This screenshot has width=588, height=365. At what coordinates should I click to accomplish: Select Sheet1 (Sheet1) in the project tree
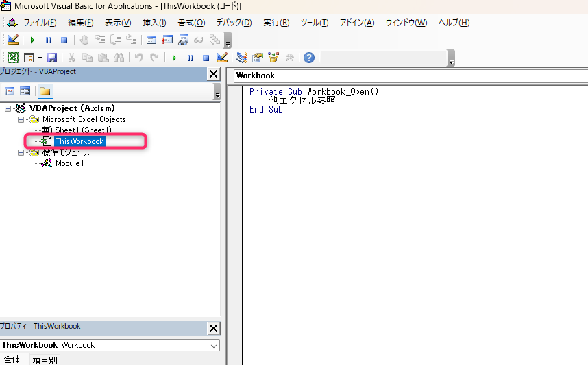tap(83, 130)
